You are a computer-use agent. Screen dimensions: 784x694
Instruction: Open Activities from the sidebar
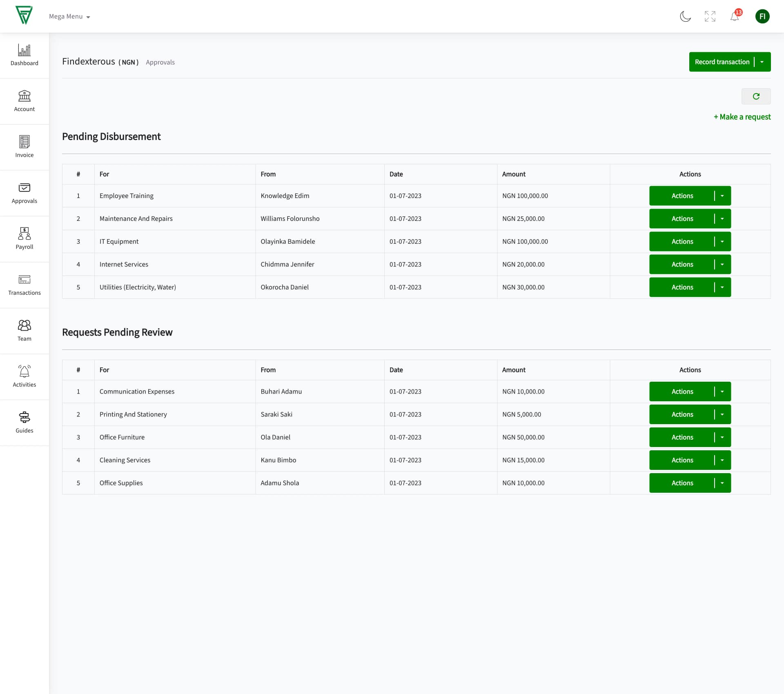[x=24, y=377]
